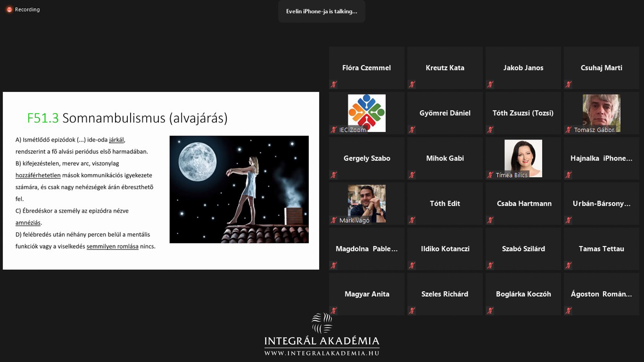The height and width of the screenshot is (362, 644).
Task: Click the sleepwalker moon image on slide
Action: coord(239,189)
